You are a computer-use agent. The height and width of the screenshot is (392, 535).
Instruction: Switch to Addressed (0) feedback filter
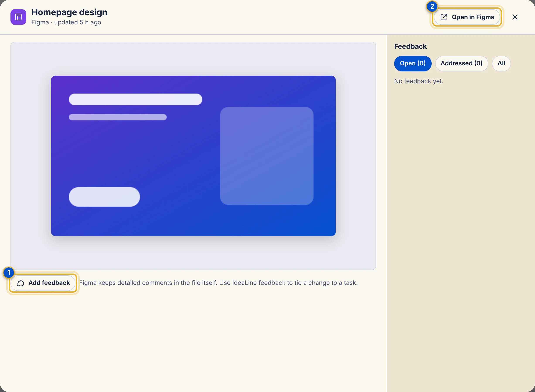point(461,63)
